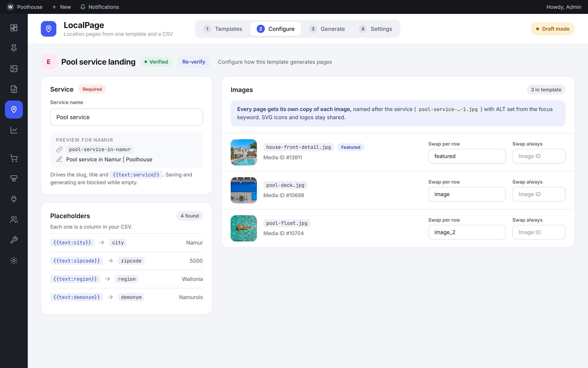Screen dimensions: 588x368
Task: Click the Re-verify button
Action: pos(194,62)
